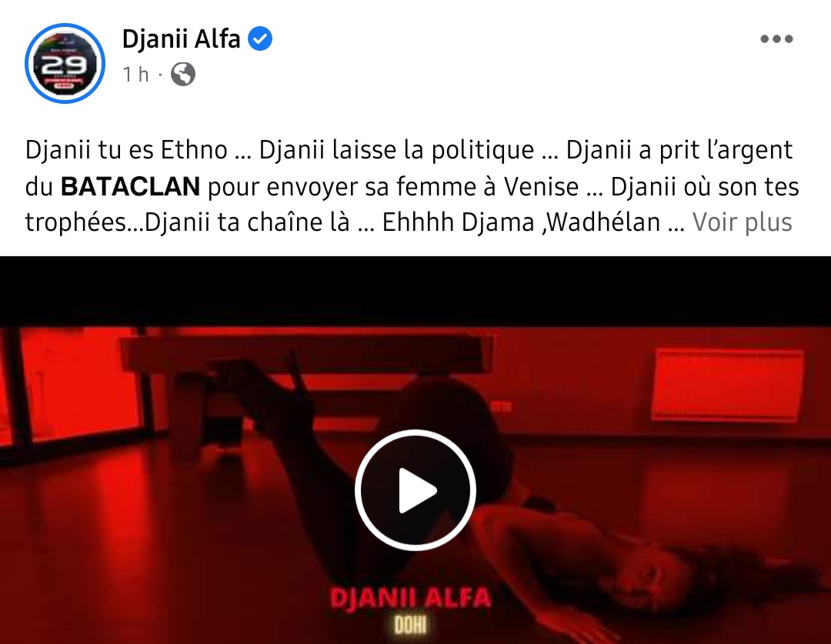Play the Djanii Alfa video

[x=415, y=490]
